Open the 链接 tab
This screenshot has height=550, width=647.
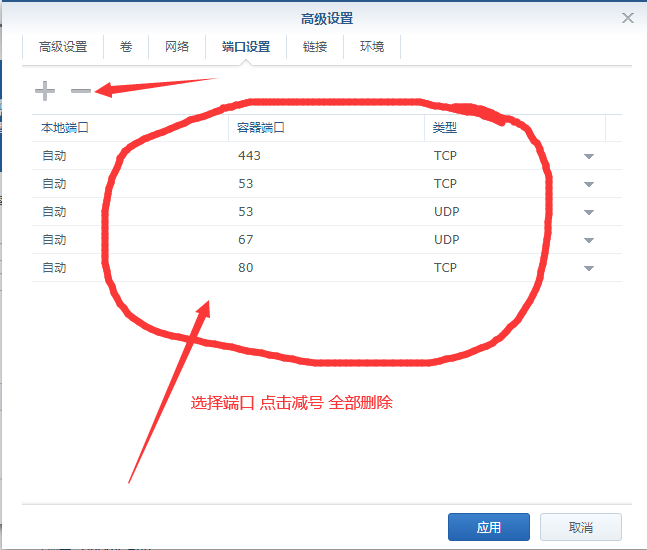point(315,47)
